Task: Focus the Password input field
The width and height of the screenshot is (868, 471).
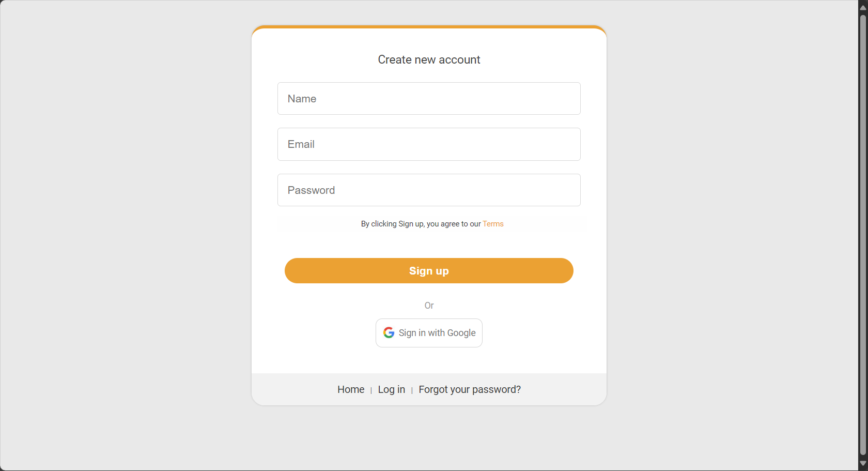Action: (429, 190)
